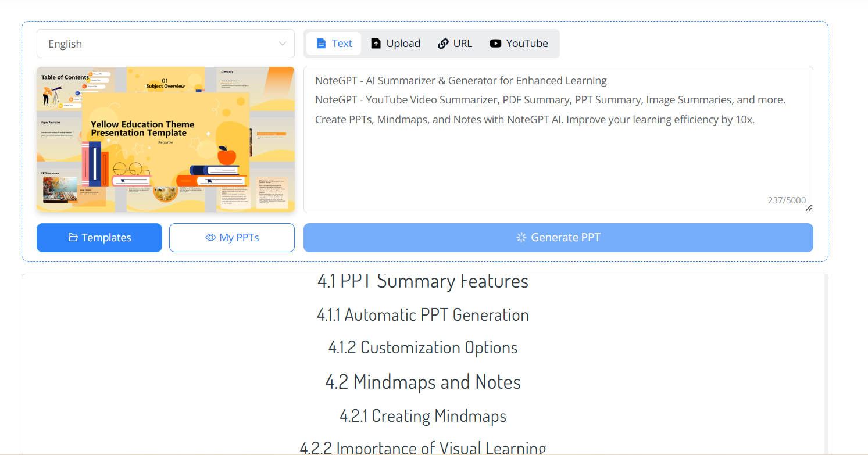This screenshot has width=868, height=455.
Task: Choose the YouTube source tab
Action: 519,44
